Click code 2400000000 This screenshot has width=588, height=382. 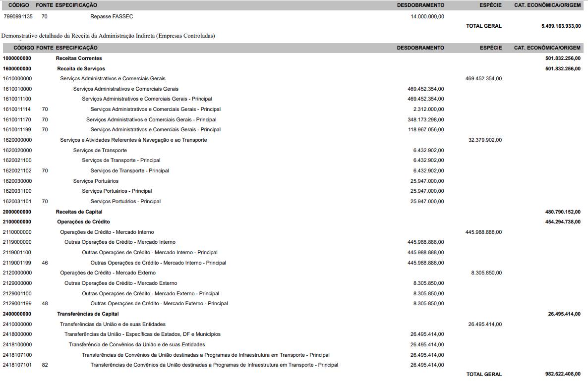[17, 314]
